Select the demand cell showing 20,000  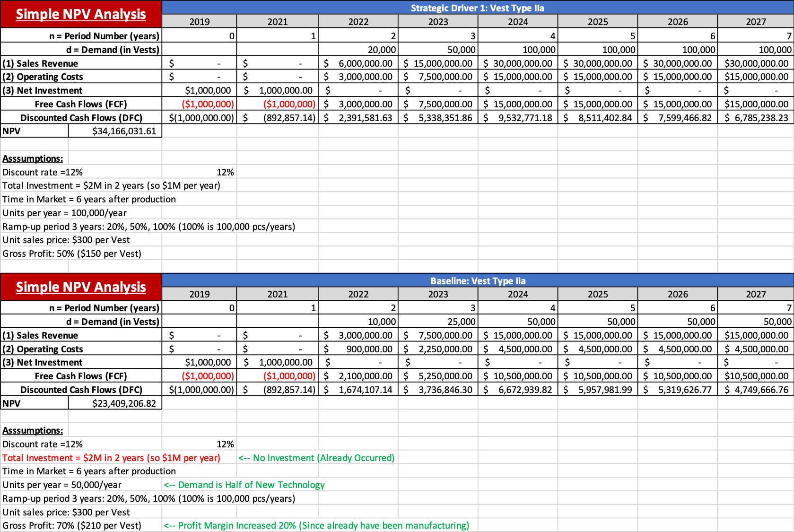(358, 50)
